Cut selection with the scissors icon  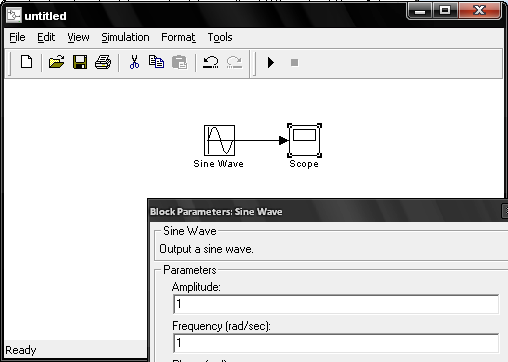pos(134,62)
